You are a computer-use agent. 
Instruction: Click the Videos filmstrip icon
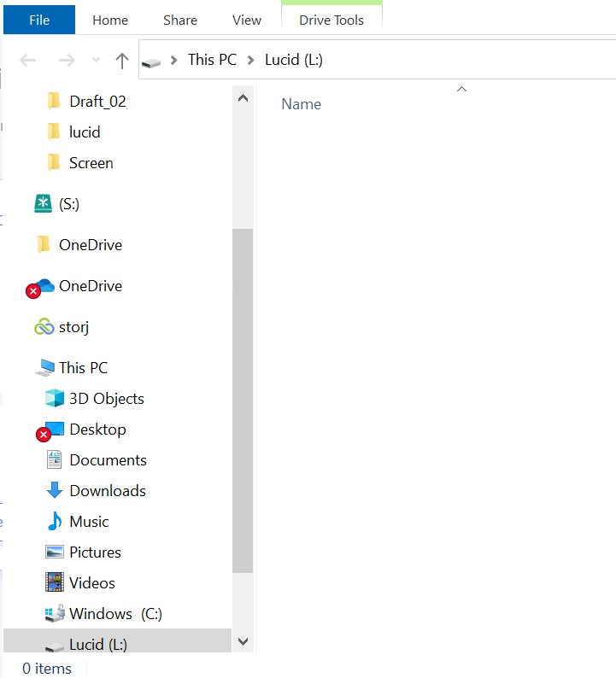click(55, 582)
